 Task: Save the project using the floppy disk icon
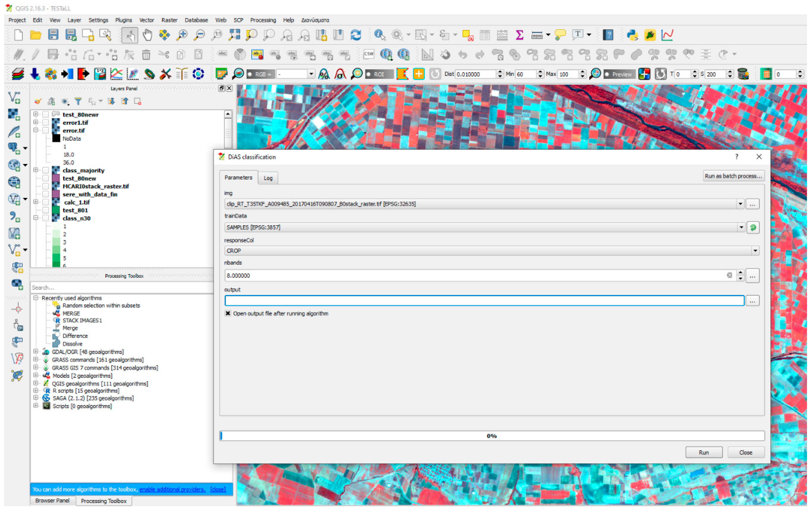53,35
